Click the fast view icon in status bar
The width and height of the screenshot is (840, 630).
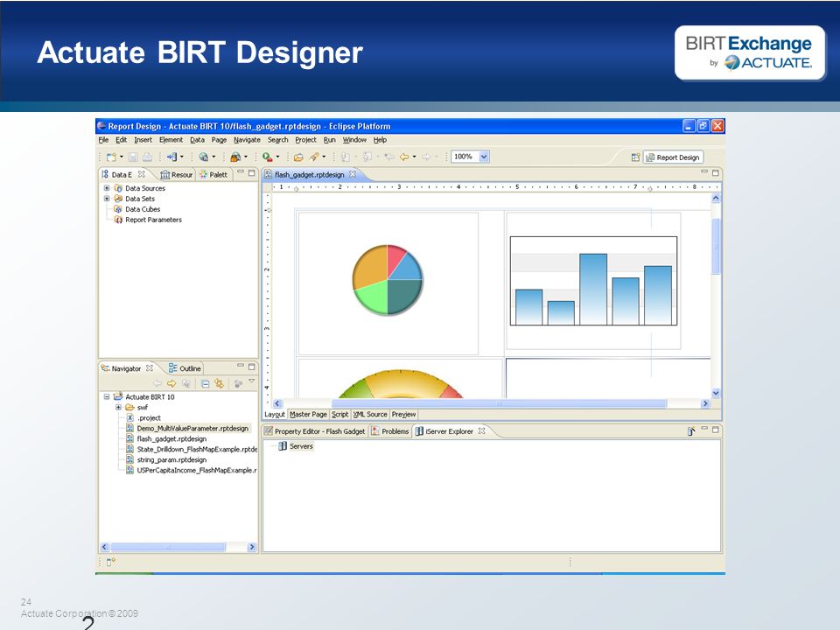coord(111,562)
